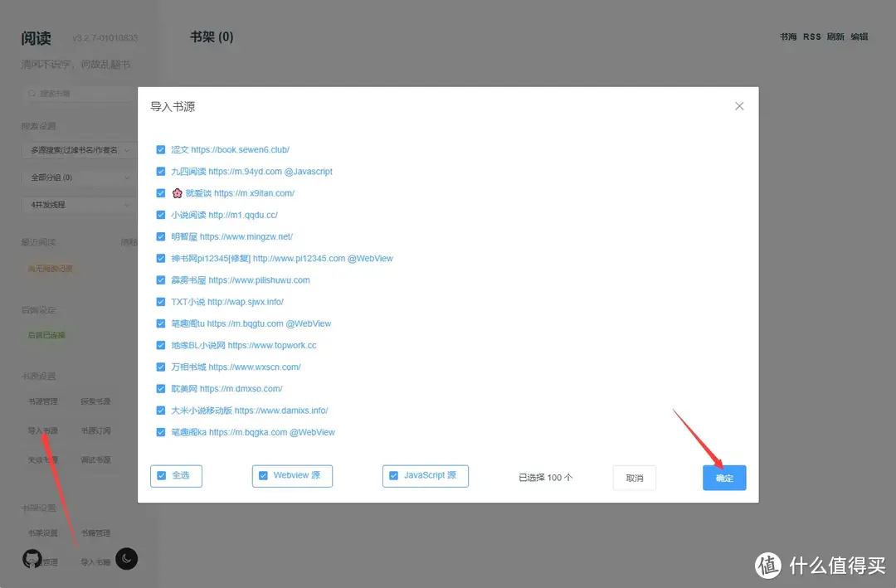Toggle dark mode with the moon icon
This screenshot has width=896, height=588.
point(126,559)
